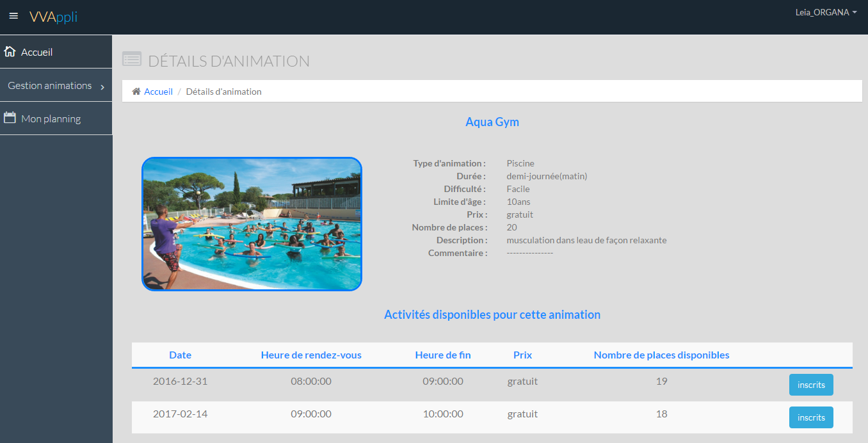Click the home icon beside Accueil in sidebar

[x=10, y=52]
